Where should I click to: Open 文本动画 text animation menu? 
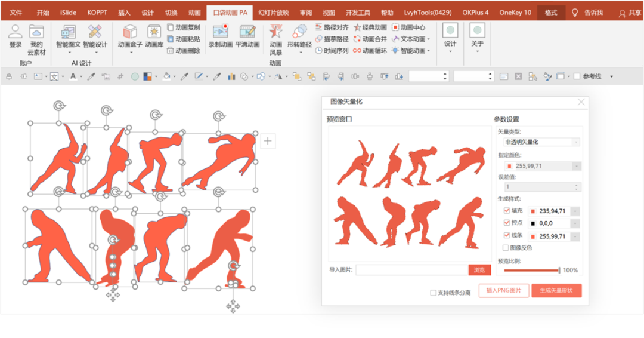coord(411,39)
